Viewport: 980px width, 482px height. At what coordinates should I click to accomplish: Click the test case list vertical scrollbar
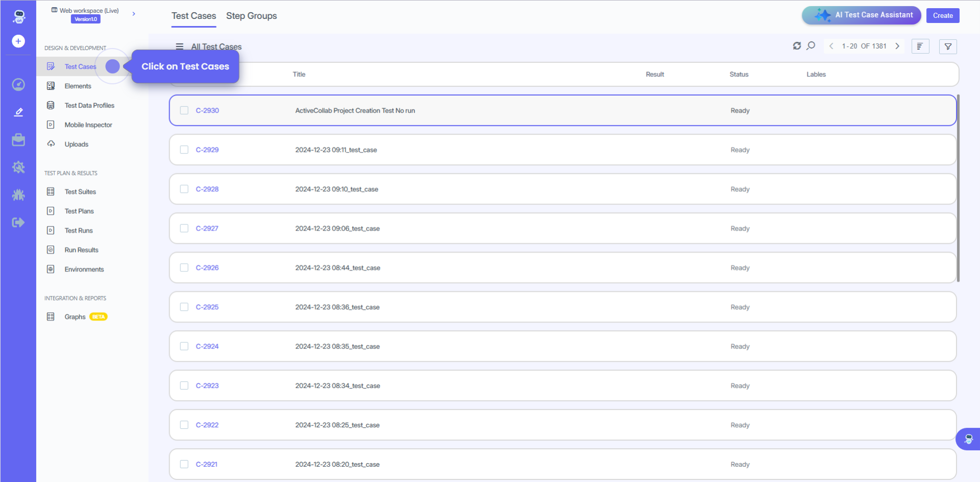coord(958,188)
